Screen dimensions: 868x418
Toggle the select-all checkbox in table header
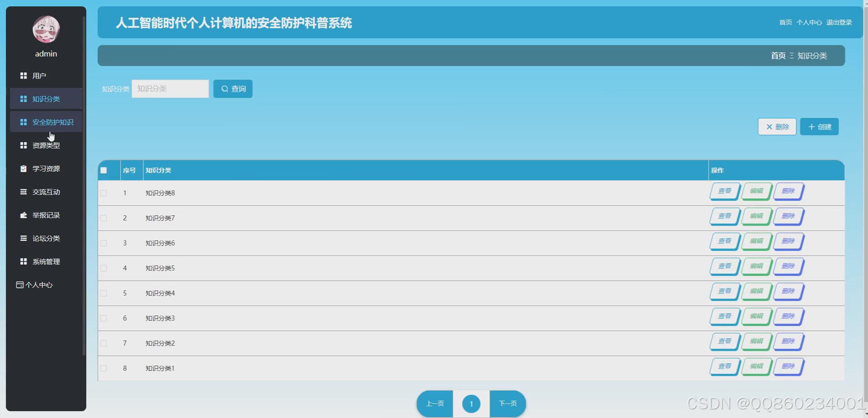104,170
